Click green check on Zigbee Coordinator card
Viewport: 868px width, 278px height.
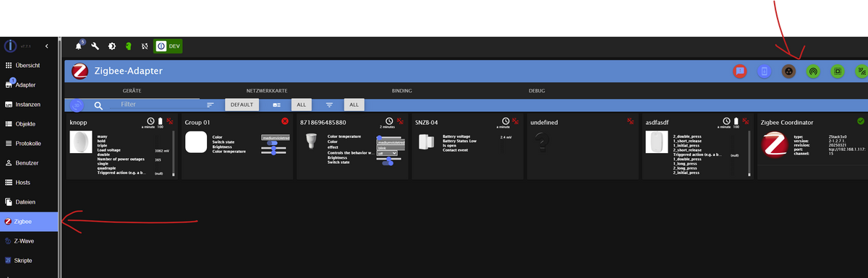coord(860,121)
